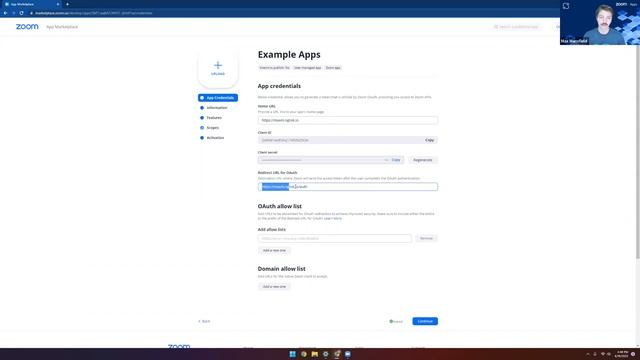Click the Continue button
This screenshot has width=640, height=360.
[425, 322]
